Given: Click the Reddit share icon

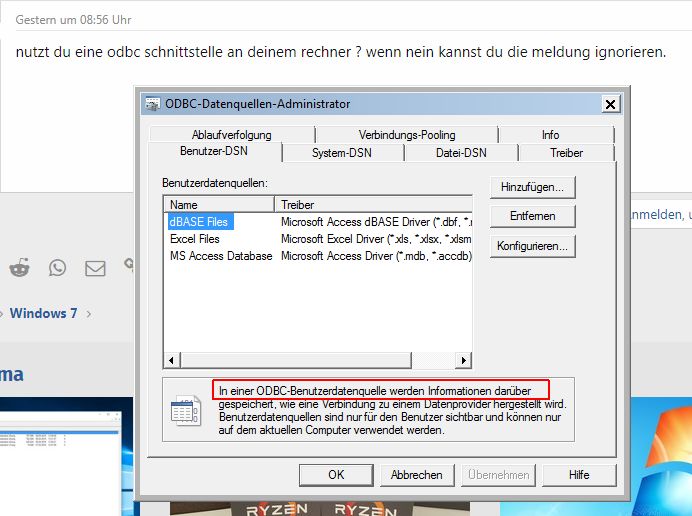Looking at the screenshot, I should [x=19, y=267].
